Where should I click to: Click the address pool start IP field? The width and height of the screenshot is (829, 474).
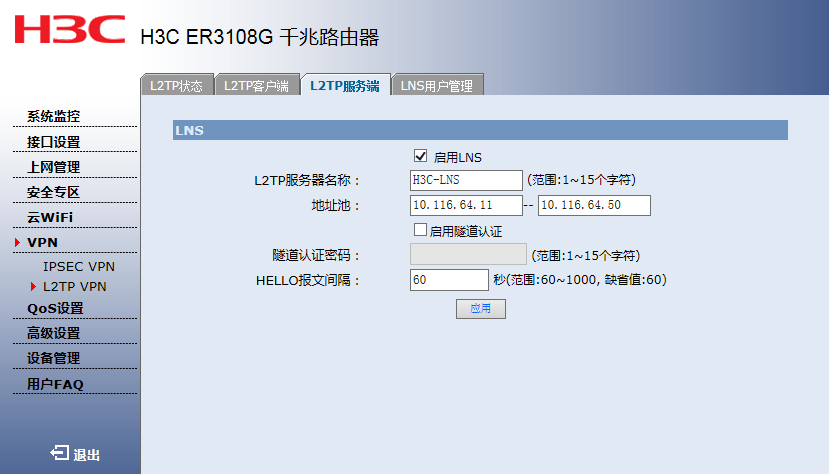point(466,205)
